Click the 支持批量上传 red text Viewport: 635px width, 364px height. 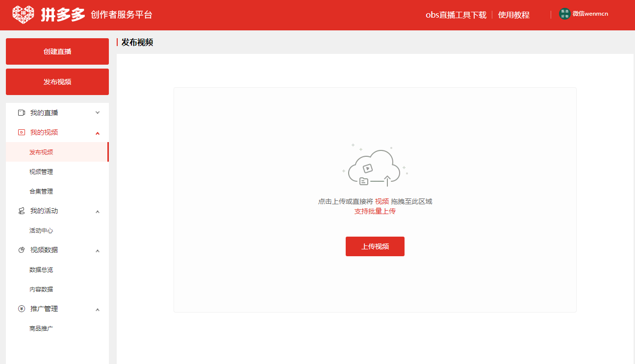375,211
